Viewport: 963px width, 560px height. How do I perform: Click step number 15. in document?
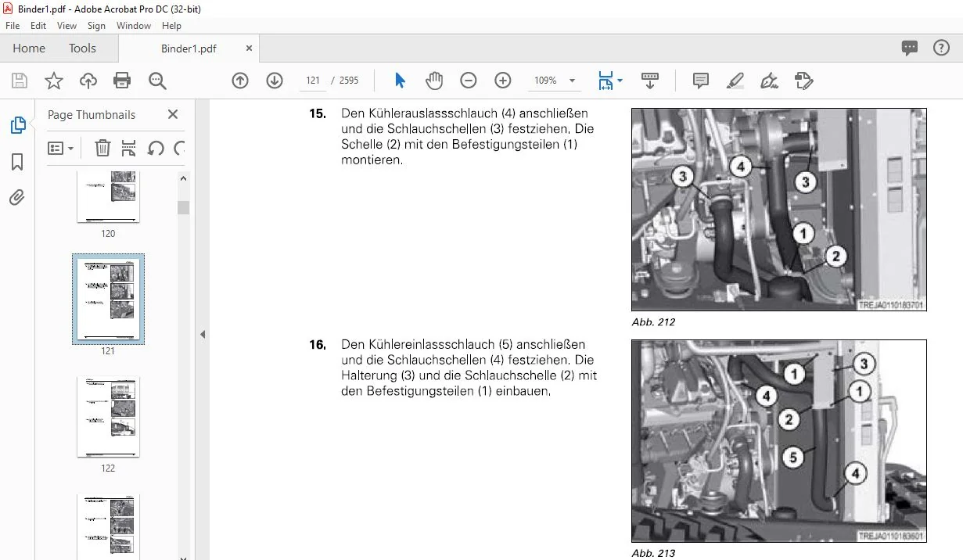point(318,113)
